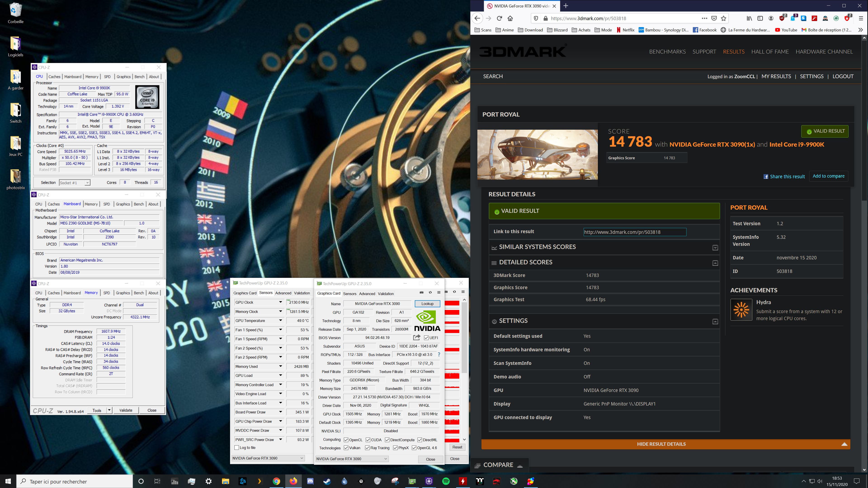Click the refresh icon in the GPU-Z Graphics Card window
This screenshot has width=868, height=488.
pos(430,292)
